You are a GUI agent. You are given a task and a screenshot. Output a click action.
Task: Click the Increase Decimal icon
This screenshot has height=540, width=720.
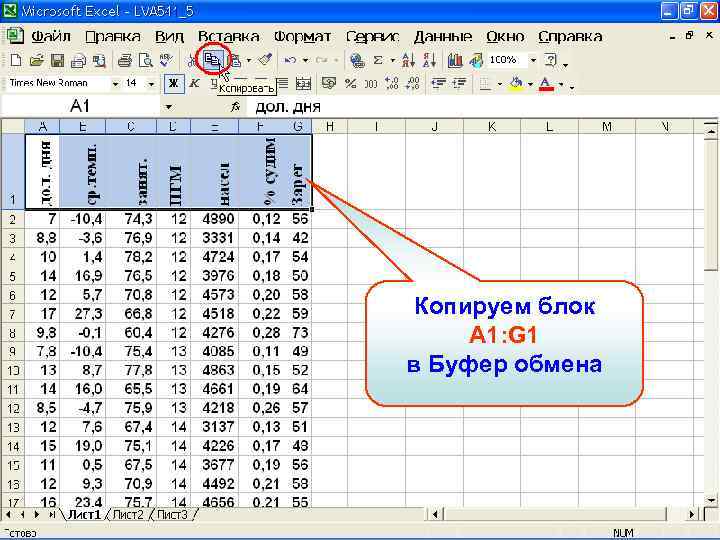point(392,84)
